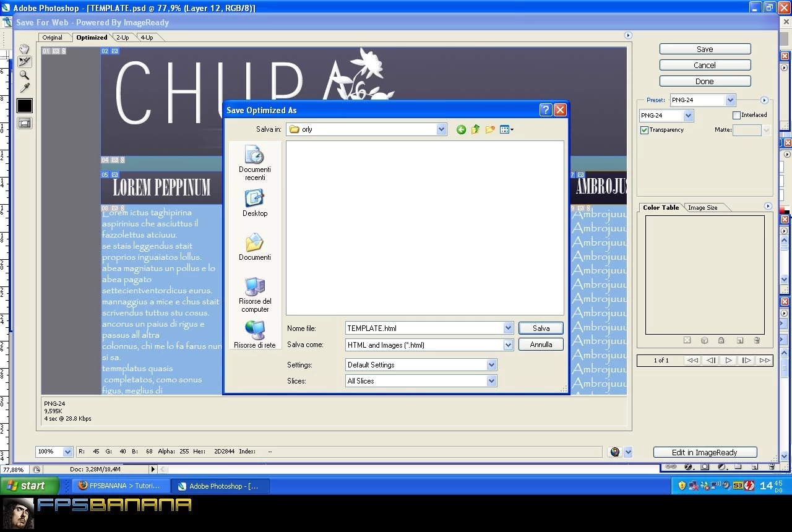792x532 pixels.
Task: Select the Eyedropper tool
Action: click(x=24, y=88)
